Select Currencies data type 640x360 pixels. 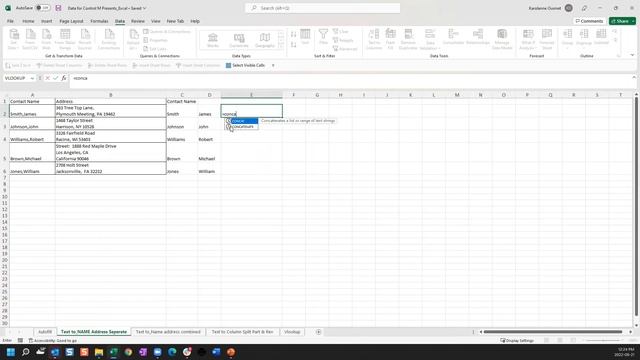pos(239,40)
